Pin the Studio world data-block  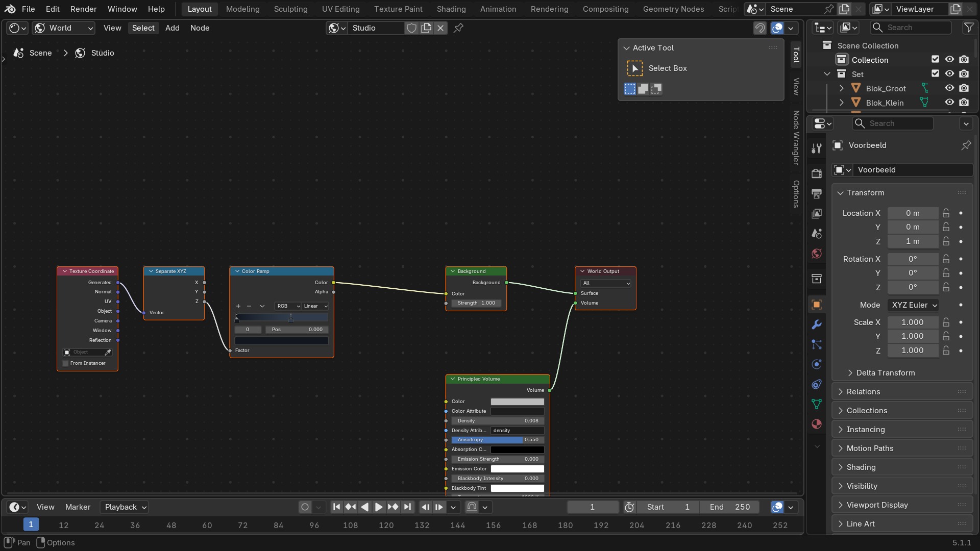[458, 28]
